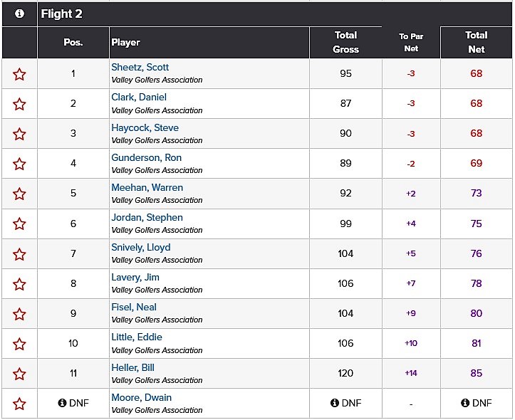Mark Warren Meehan as favorite with star
The width and height of the screenshot is (515, 420).
click(19, 194)
